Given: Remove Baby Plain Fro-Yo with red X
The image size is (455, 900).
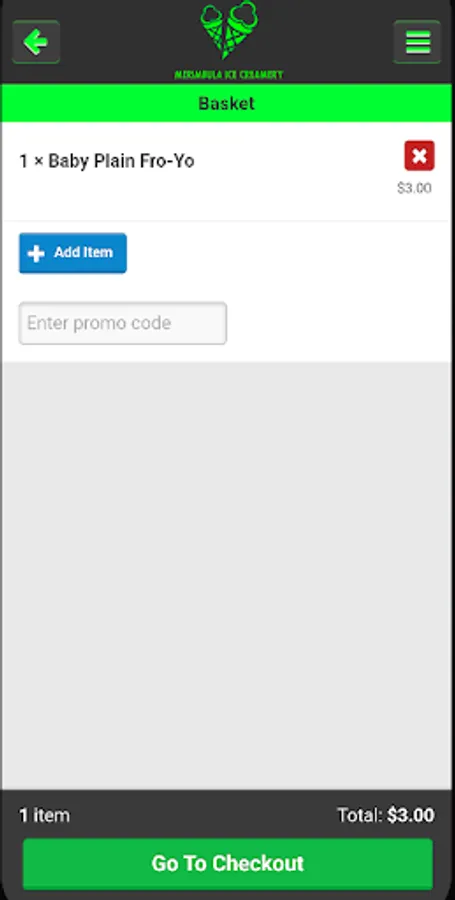Looking at the screenshot, I should [x=419, y=156].
